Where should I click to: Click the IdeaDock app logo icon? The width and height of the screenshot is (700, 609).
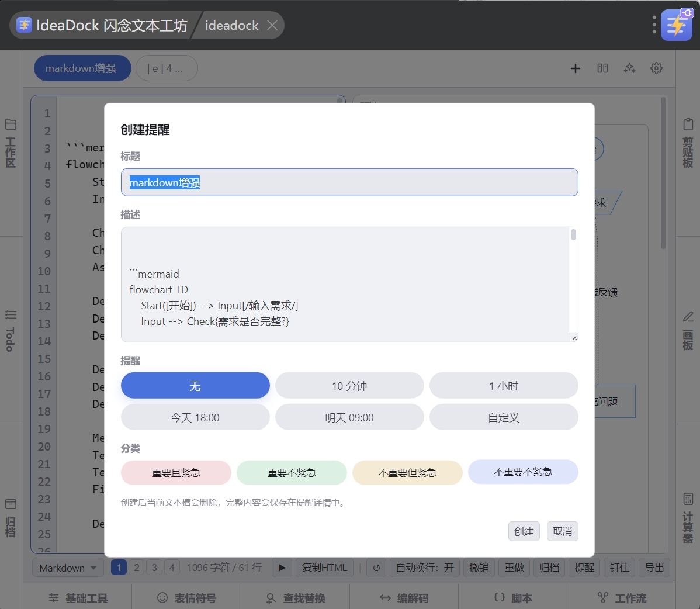[x=24, y=25]
